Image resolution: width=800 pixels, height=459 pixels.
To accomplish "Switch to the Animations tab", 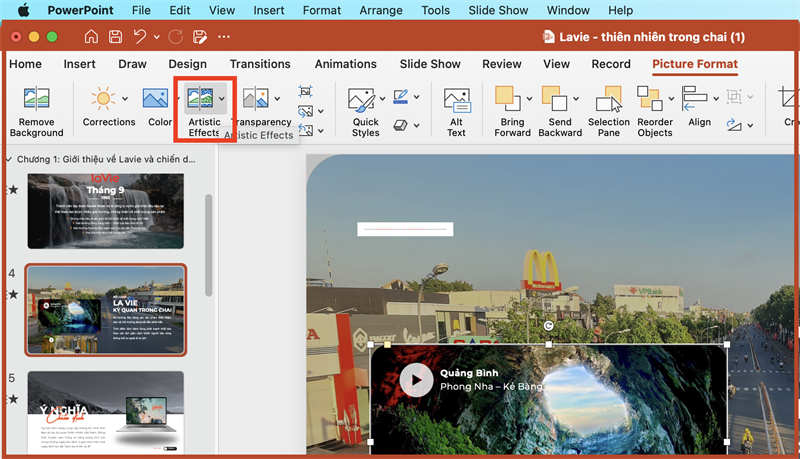I will coord(346,64).
